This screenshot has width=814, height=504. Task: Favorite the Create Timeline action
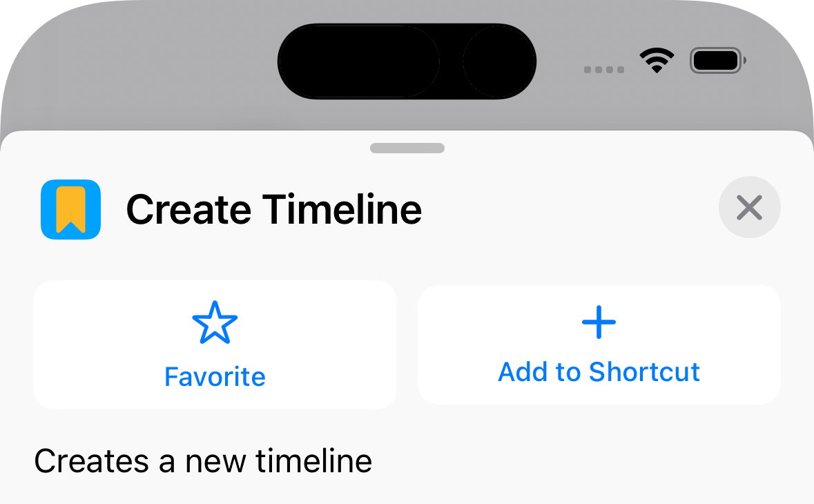(x=215, y=345)
